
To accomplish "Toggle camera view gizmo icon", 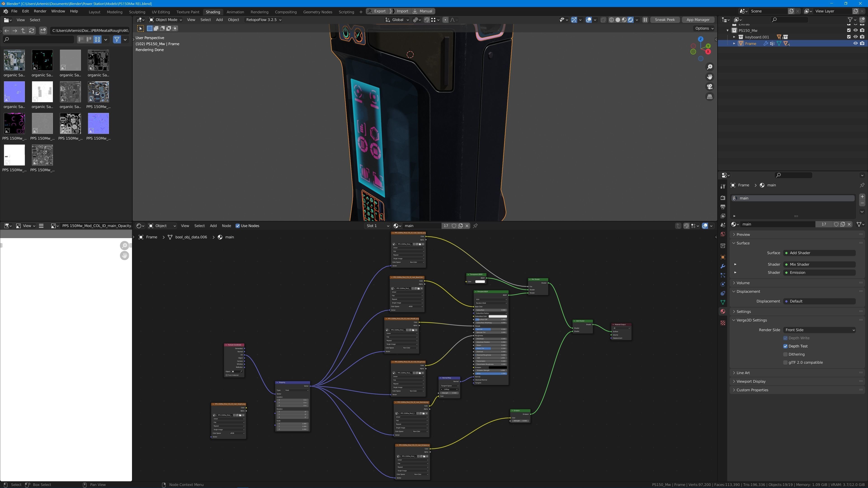I will pos(710,87).
